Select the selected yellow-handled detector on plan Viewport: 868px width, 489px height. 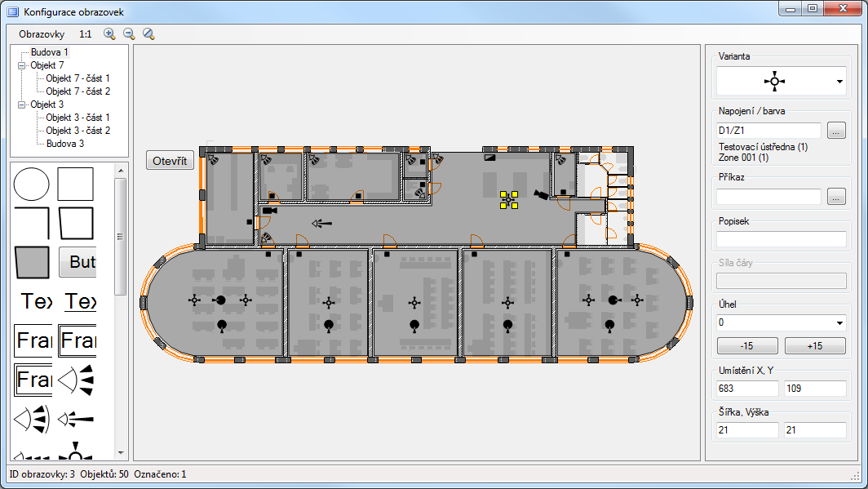tap(509, 199)
